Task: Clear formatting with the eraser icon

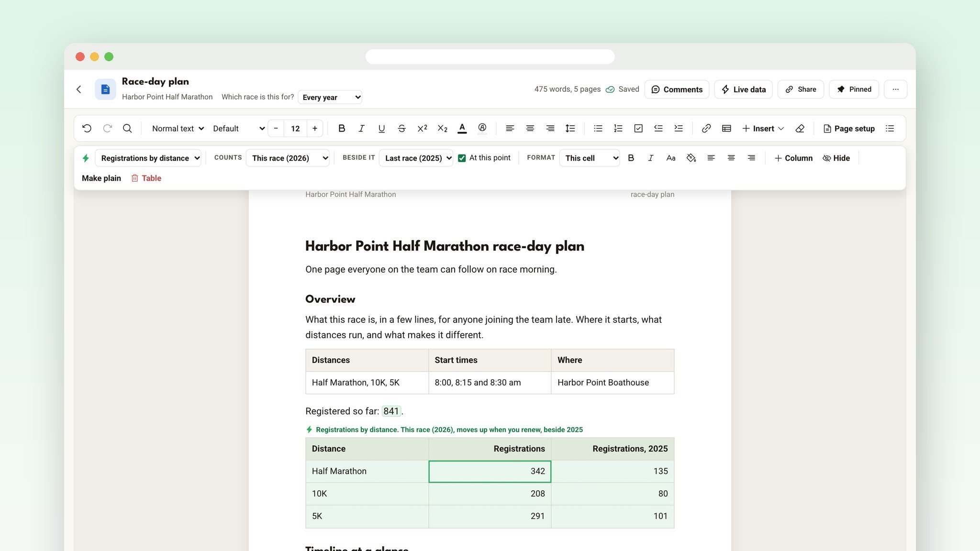Action: (x=800, y=128)
